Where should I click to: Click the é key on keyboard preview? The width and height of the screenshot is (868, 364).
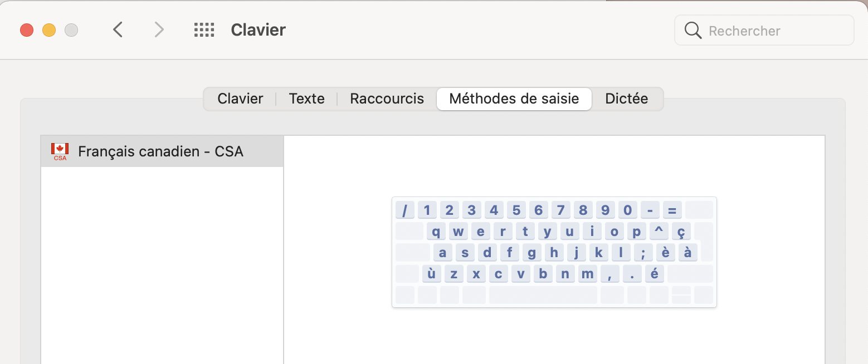click(x=655, y=274)
